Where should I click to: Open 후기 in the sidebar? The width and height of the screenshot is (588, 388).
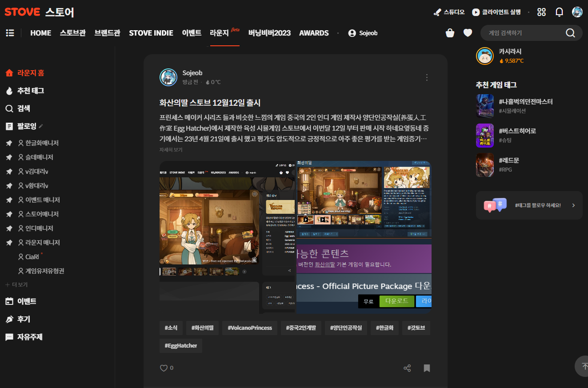click(x=18, y=319)
